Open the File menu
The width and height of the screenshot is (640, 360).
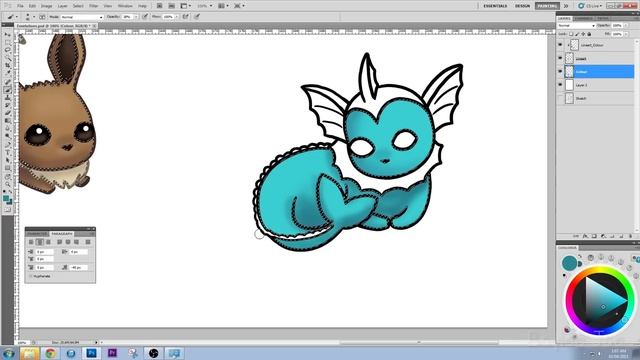pos(20,6)
